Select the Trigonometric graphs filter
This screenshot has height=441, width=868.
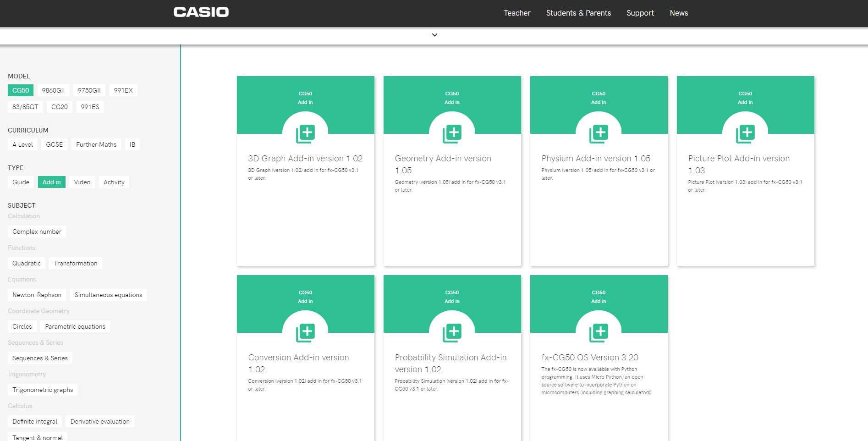click(x=43, y=390)
